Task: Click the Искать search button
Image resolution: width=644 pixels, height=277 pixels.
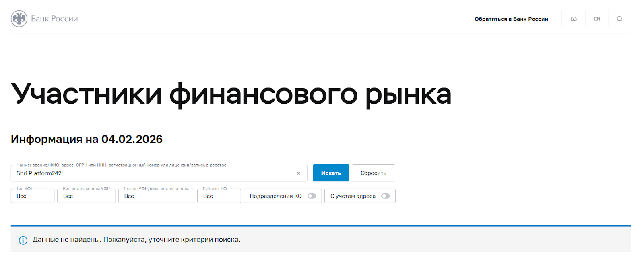Action: tap(331, 173)
